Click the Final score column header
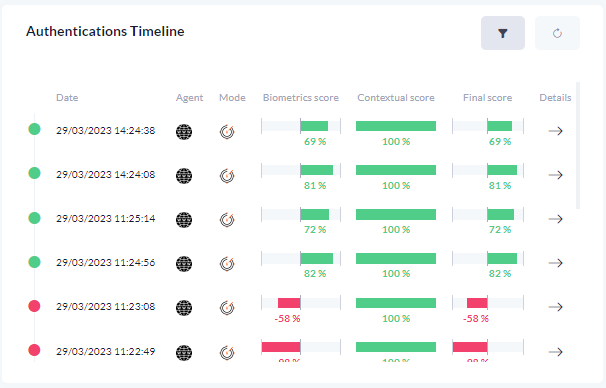This screenshot has width=606, height=388. [487, 98]
